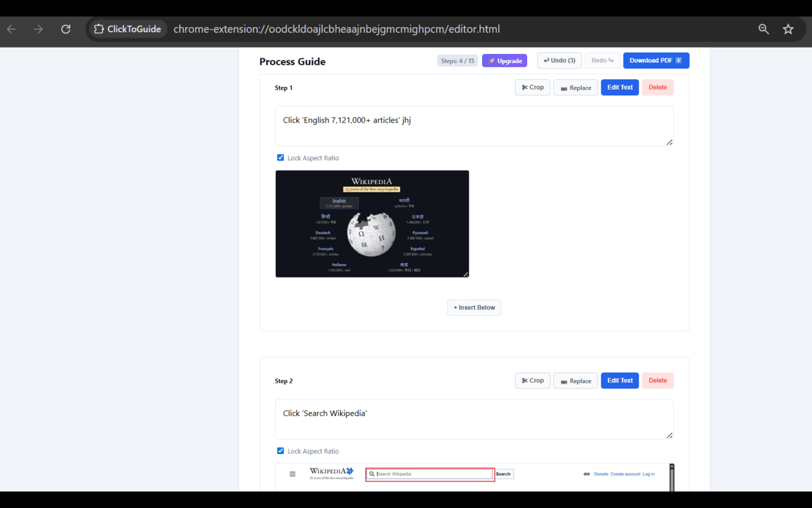
Task: Click the bookmark star icon
Action: tap(788, 29)
